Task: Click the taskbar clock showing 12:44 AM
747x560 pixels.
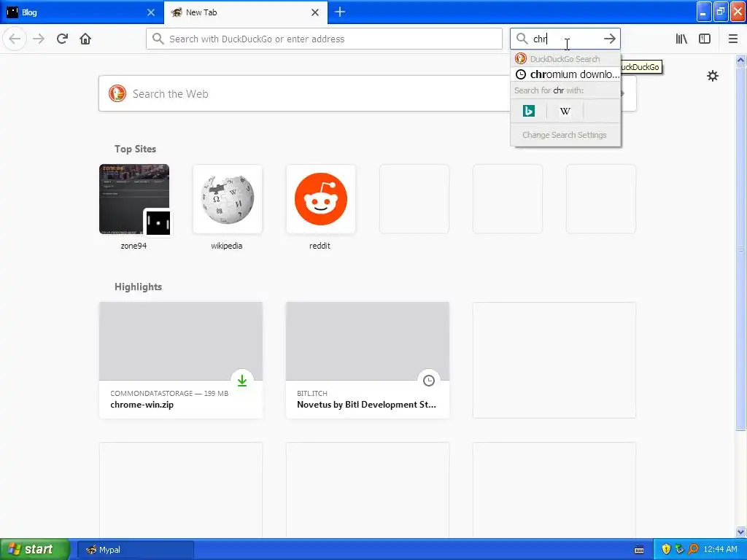Action: (720, 549)
